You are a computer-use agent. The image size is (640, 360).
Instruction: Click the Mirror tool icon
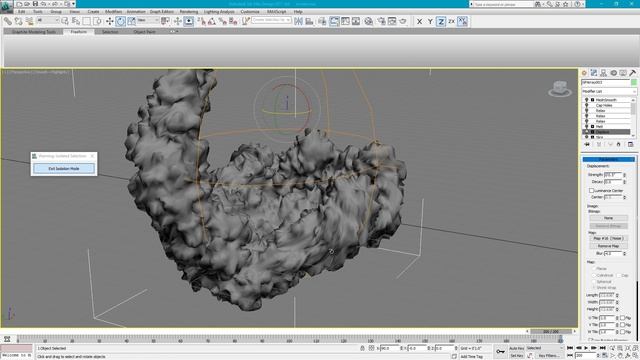[298, 21]
